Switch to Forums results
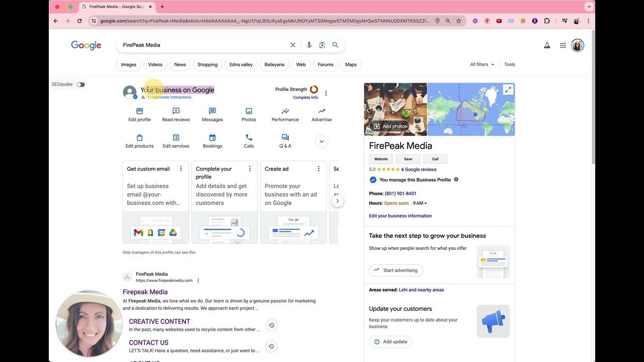Viewport: 644px width, 362px height. [x=326, y=64]
